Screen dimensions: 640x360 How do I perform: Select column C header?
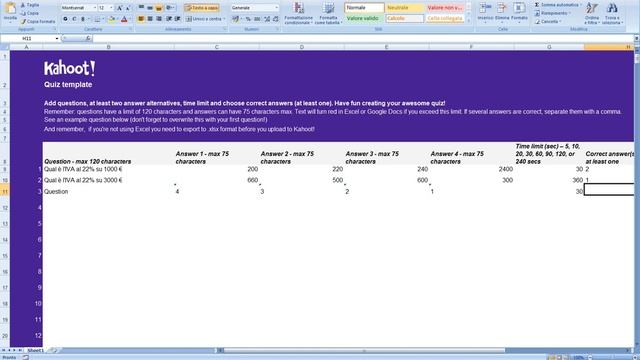[216, 47]
